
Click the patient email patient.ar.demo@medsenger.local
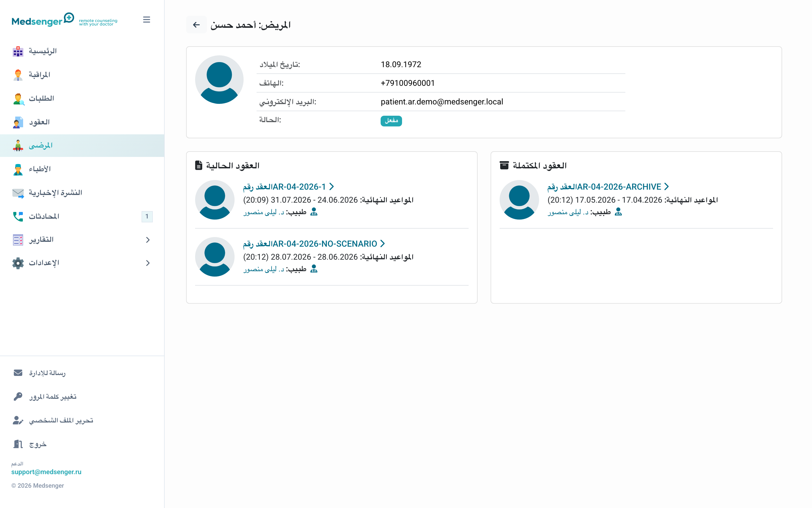click(442, 102)
